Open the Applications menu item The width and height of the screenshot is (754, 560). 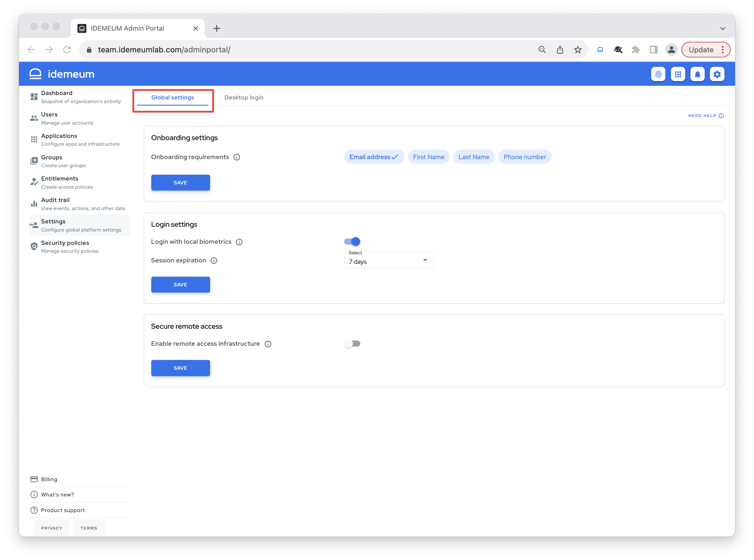pos(80,140)
